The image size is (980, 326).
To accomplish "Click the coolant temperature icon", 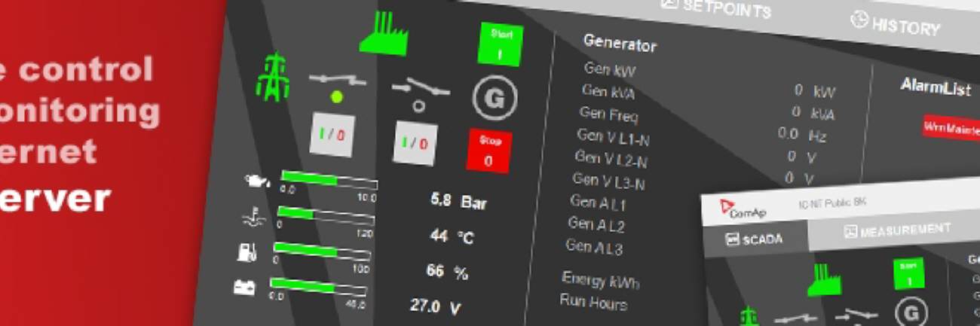I will click(253, 218).
